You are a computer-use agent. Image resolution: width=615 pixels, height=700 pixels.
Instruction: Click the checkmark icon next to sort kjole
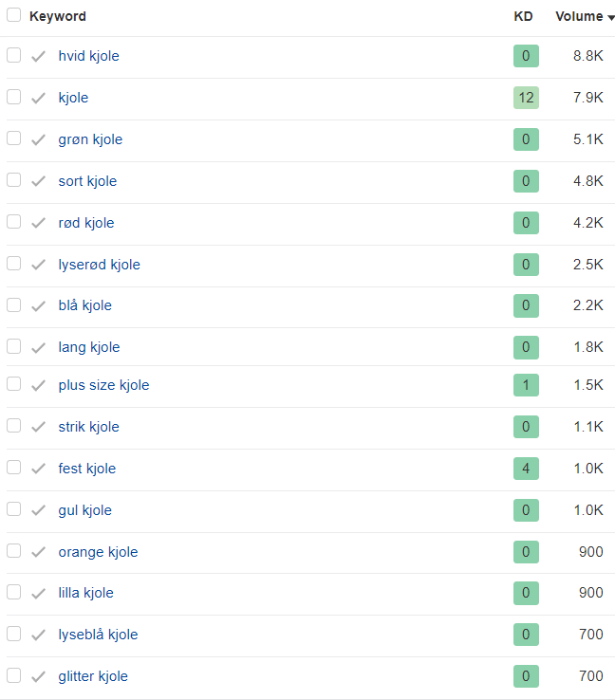38,181
